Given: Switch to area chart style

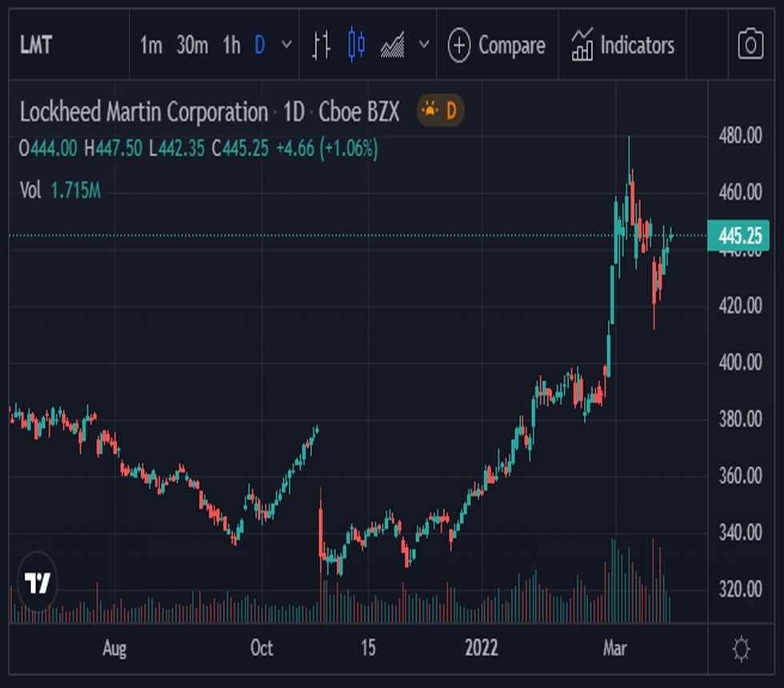Looking at the screenshot, I should click(393, 45).
